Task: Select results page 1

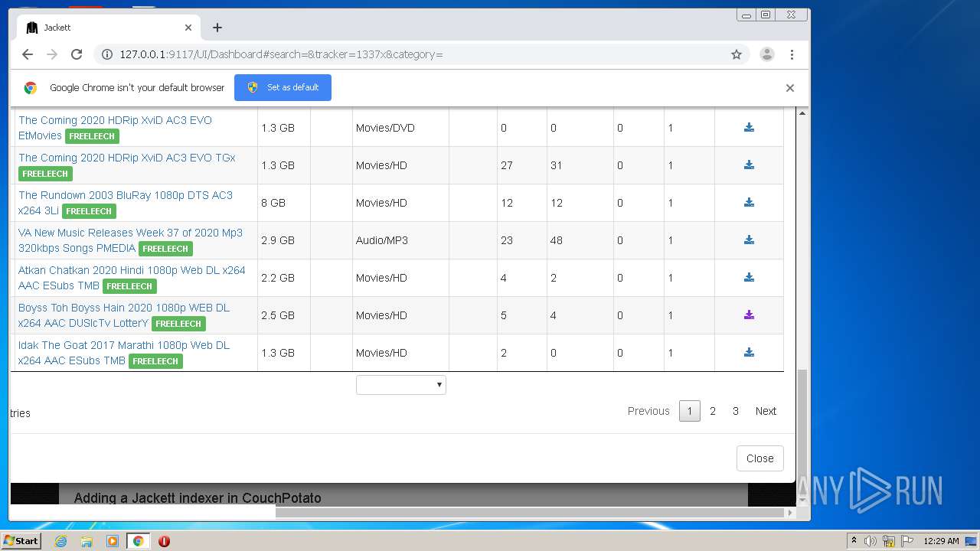Action: (690, 411)
